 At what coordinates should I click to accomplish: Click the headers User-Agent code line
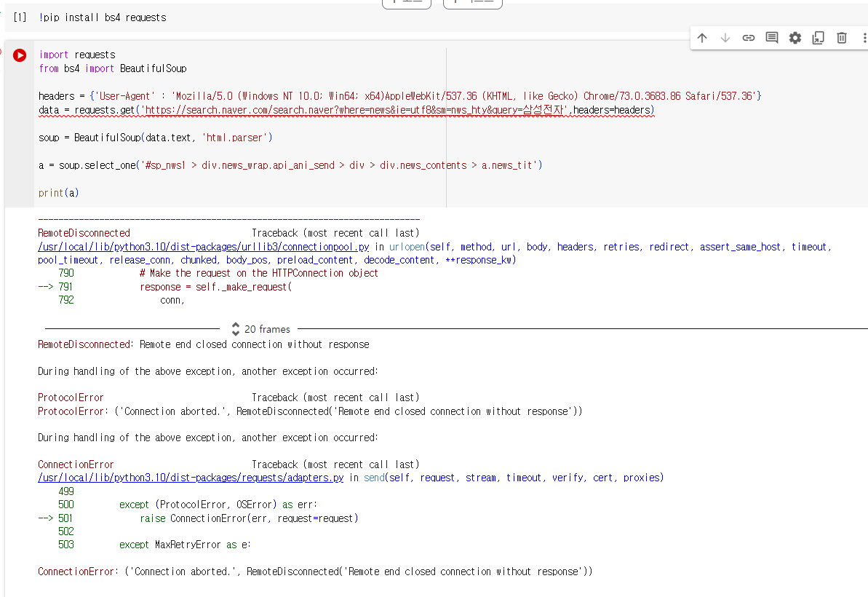(399, 96)
